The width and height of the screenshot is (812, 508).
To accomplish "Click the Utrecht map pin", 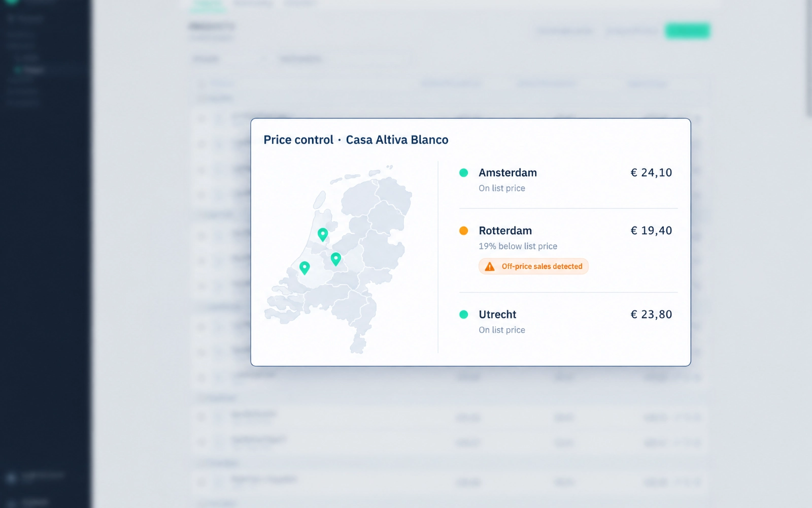I will click(336, 259).
